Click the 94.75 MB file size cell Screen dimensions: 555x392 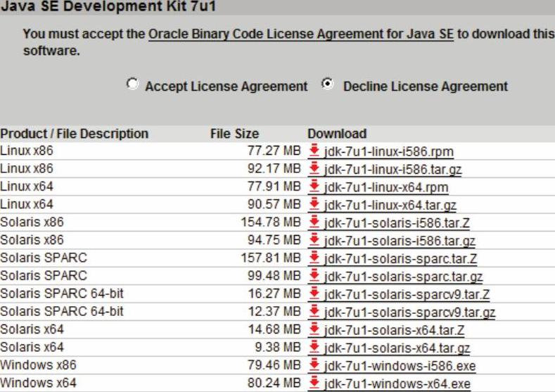274,240
